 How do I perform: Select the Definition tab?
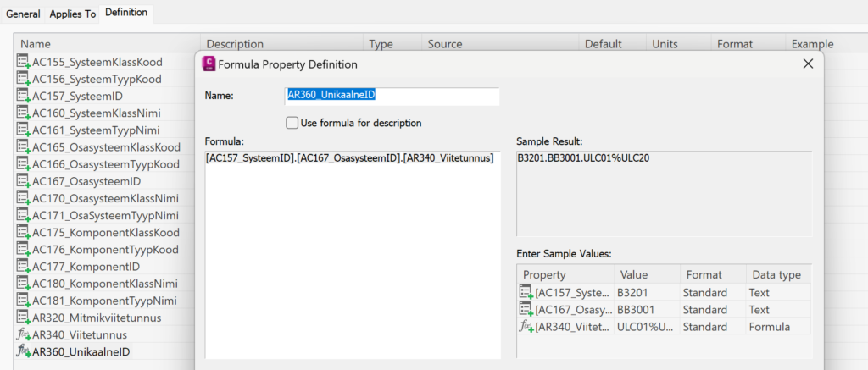click(126, 12)
